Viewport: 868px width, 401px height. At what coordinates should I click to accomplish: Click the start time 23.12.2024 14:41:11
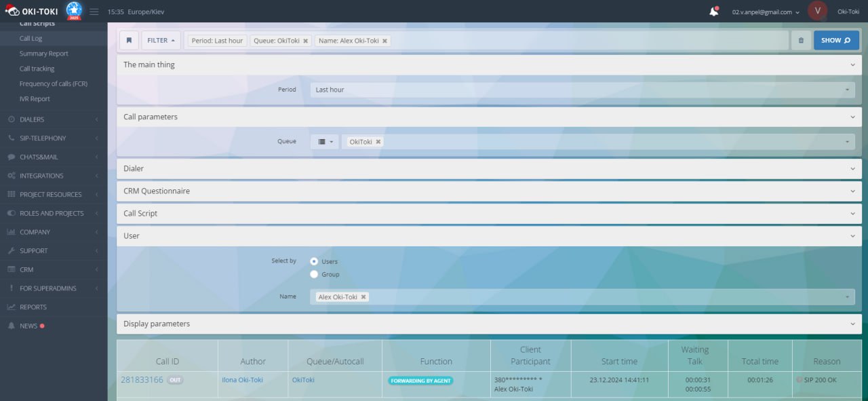click(x=619, y=380)
